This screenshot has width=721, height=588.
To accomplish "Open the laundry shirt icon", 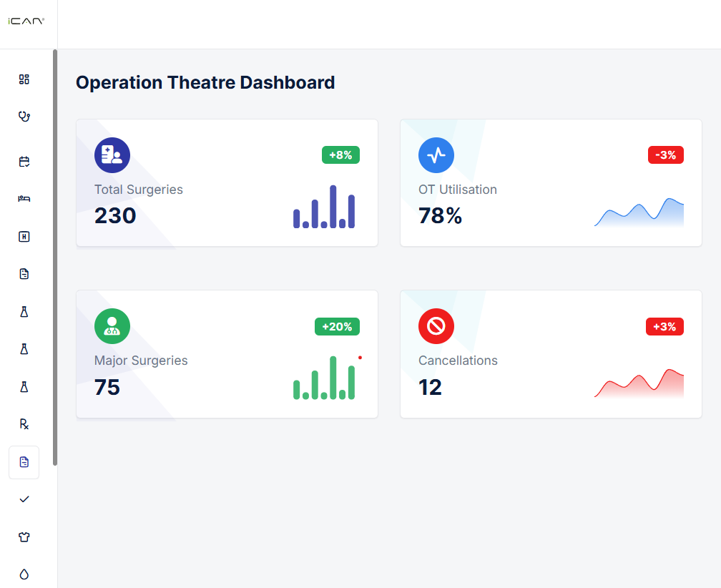I will tap(24, 536).
